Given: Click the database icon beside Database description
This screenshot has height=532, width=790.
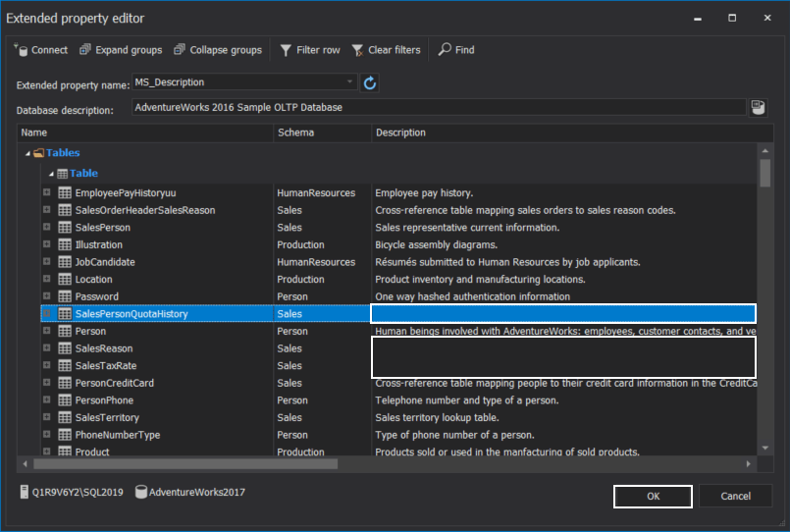Looking at the screenshot, I should point(758,107).
